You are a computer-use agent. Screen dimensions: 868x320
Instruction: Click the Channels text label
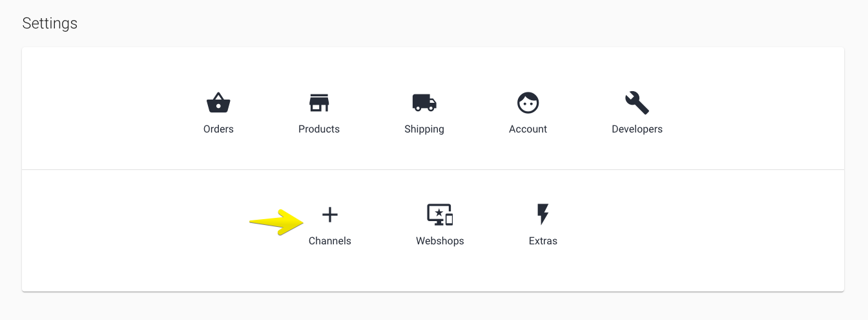(x=330, y=241)
